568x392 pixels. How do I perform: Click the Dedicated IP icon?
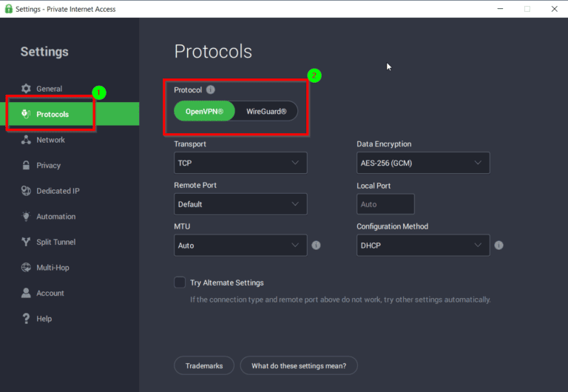[26, 191]
